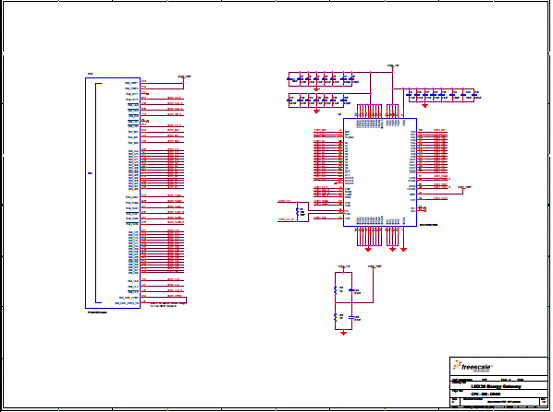This screenshot has height=412, width=553.
Task: Select the large blue-outlined memory chip
Action: [380, 172]
